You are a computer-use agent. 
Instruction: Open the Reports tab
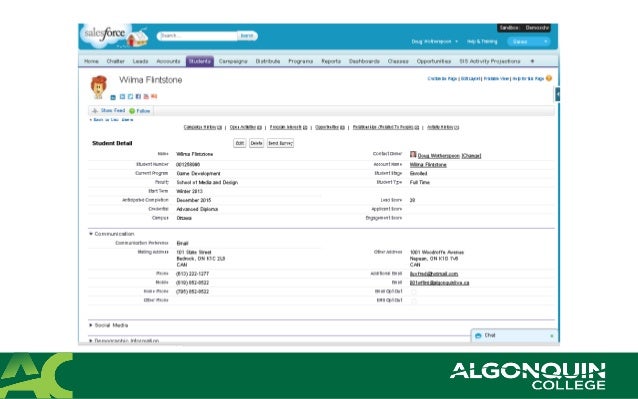point(331,61)
